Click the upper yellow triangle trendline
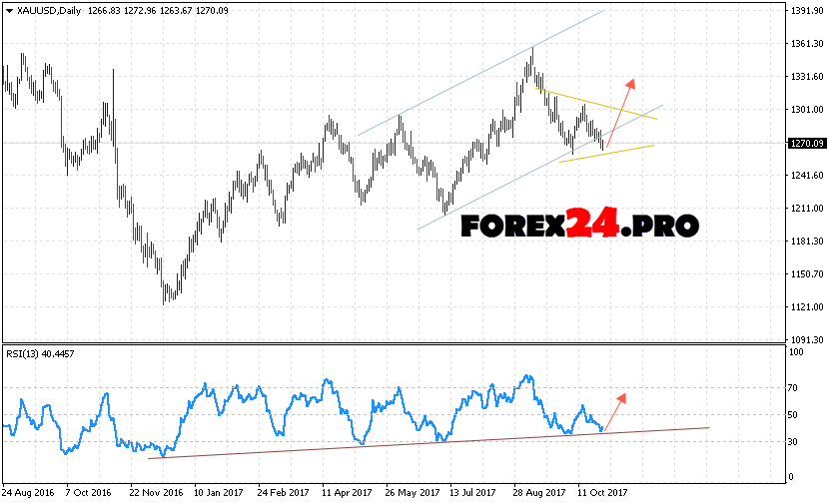This screenshot has height=504, width=828. [599, 105]
